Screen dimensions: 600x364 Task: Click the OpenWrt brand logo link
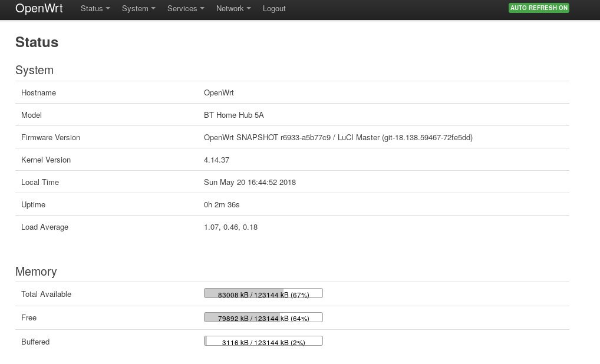pos(39,8)
